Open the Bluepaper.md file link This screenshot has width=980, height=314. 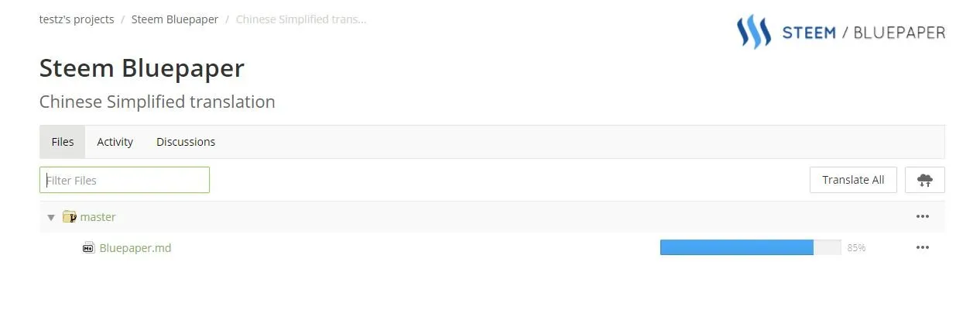[x=135, y=248]
